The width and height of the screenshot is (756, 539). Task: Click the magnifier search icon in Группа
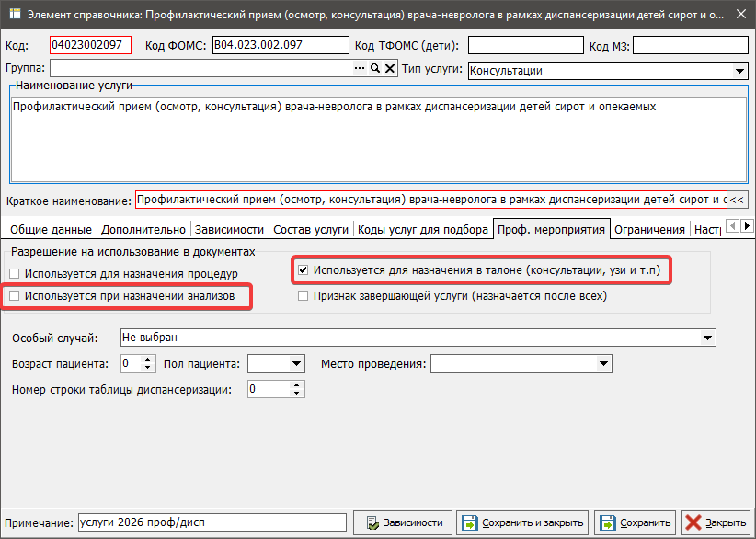[374, 68]
